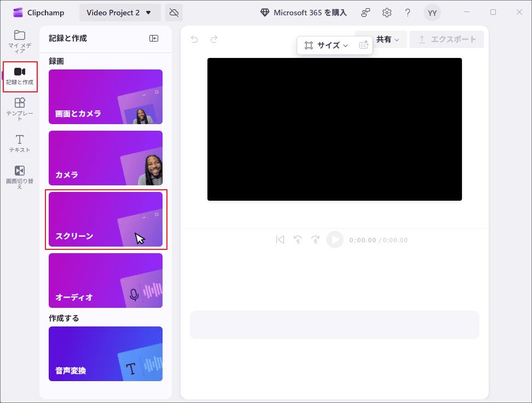Start 画面とカメラ recording

coord(106,97)
